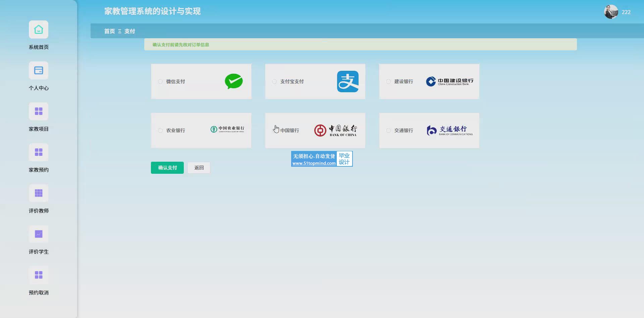Select the 支付宝支付 radio button
This screenshot has height=318, width=644.
pyautogui.click(x=274, y=82)
